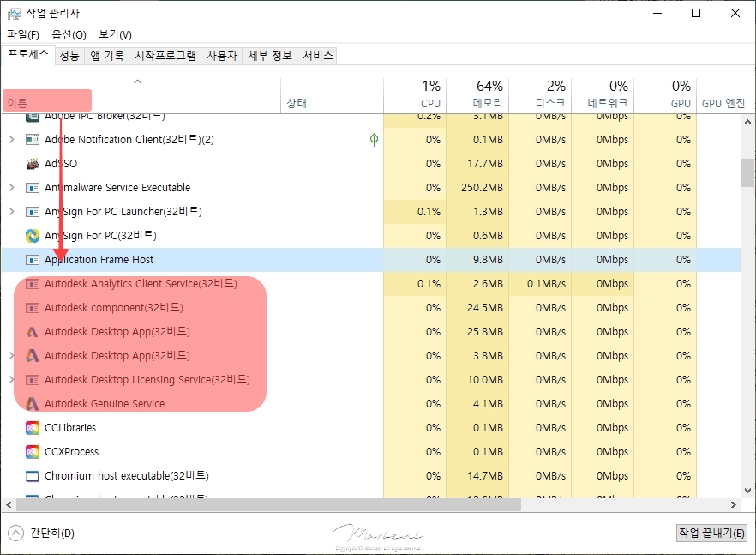Click the horizontal scrollbar right arrow
The height and width of the screenshot is (555, 756).
734,504
